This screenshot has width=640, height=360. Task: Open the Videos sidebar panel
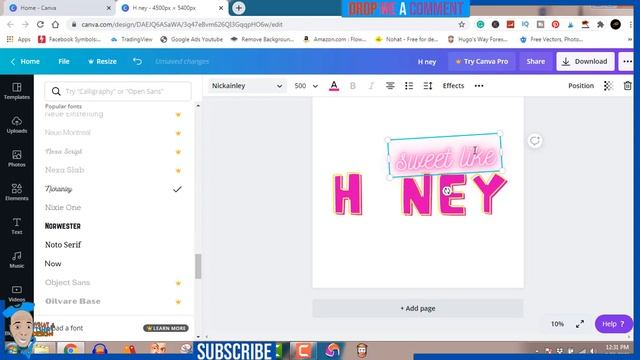(17, 293)
